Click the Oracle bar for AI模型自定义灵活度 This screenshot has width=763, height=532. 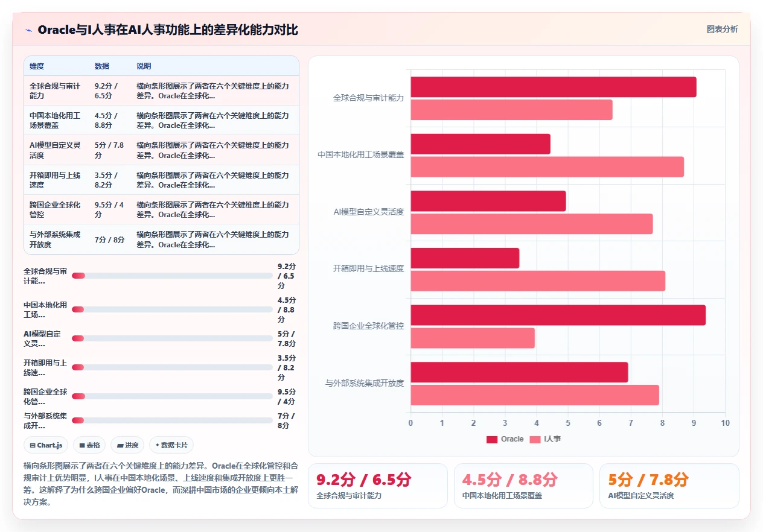click(x=488, y=201)
